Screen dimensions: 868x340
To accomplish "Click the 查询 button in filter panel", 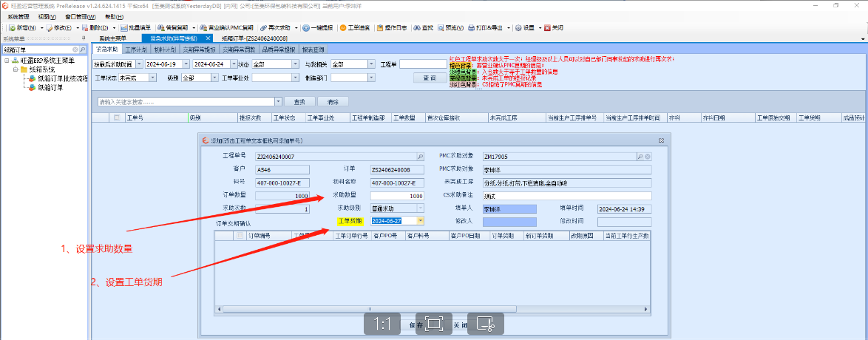I will (430, 78).
